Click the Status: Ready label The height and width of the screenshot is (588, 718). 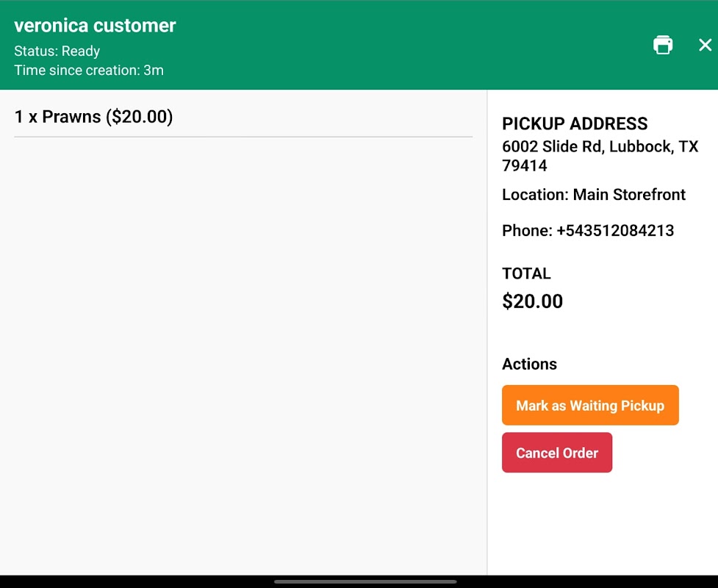[57, 51]
